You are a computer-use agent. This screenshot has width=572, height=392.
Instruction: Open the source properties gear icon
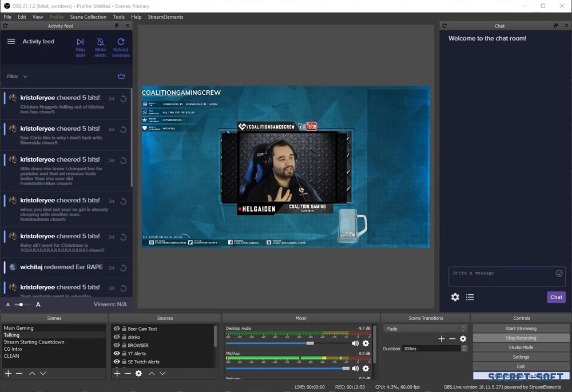pos(138,373)
